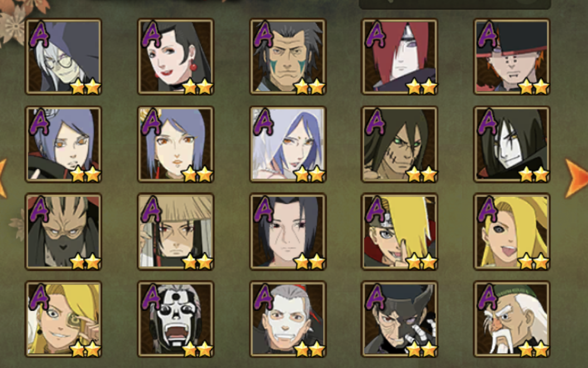Viewport: 588px width, 368px height.
Task: Pick the pale long black-haired snake ninja
Action: click(x=512, y=144)
